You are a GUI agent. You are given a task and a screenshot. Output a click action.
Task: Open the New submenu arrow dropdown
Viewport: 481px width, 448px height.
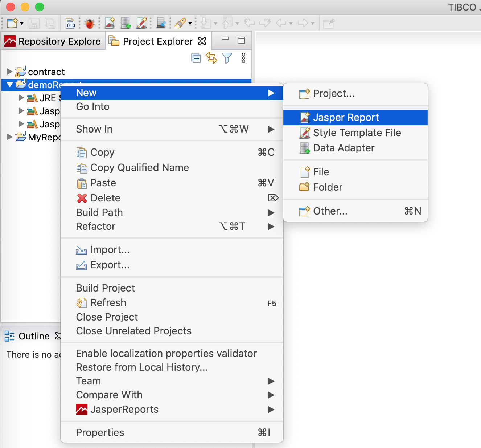click(271, 93)
